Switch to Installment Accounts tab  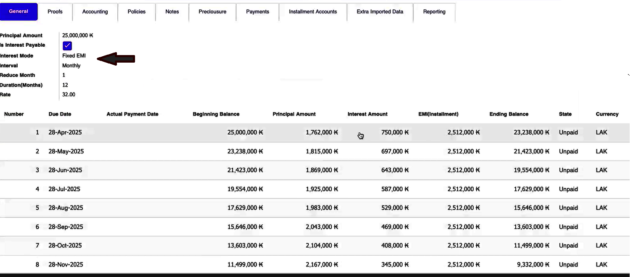pos(313,12)
